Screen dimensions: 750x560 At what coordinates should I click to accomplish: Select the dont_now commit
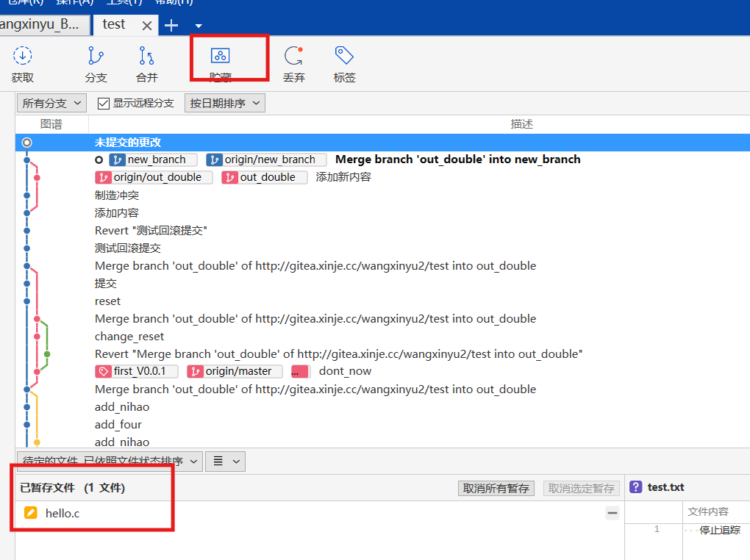click(x=345, y=372)
